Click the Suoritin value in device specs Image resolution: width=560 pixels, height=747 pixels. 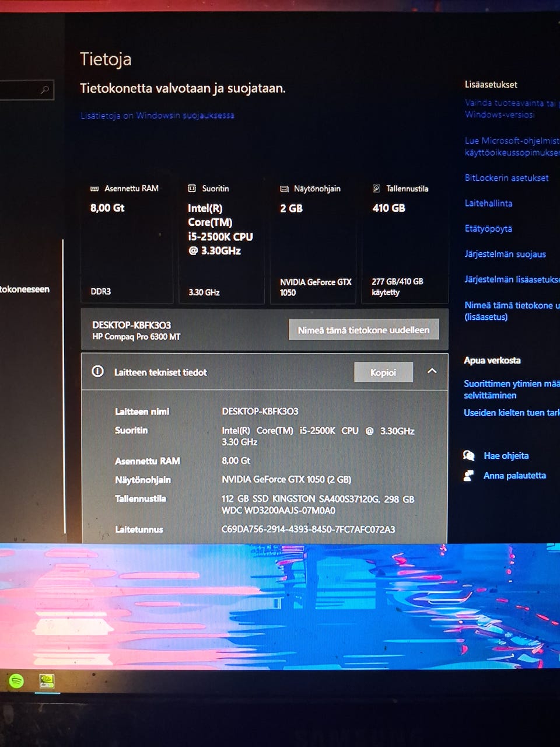point(318,436)
